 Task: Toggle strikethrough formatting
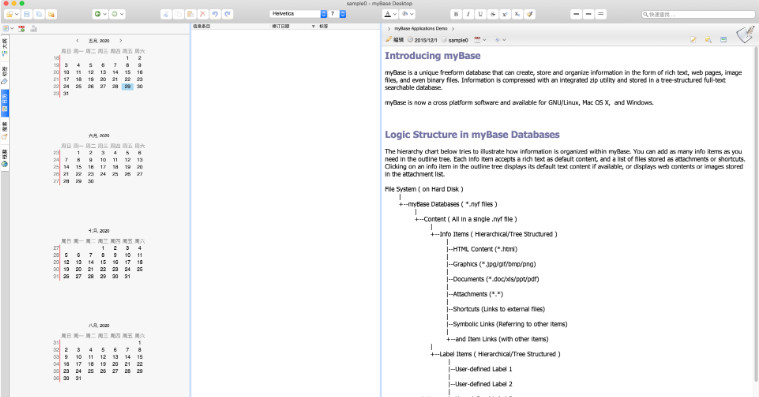(493, 14)
